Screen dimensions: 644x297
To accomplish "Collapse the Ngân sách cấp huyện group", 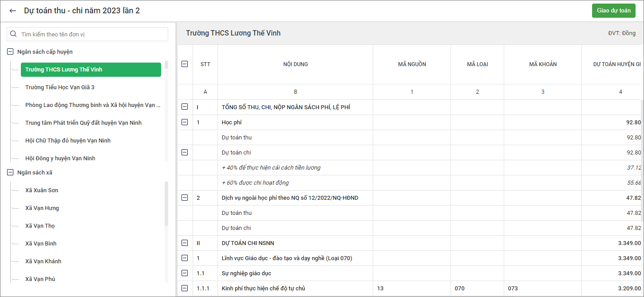I will click(10, 52).
